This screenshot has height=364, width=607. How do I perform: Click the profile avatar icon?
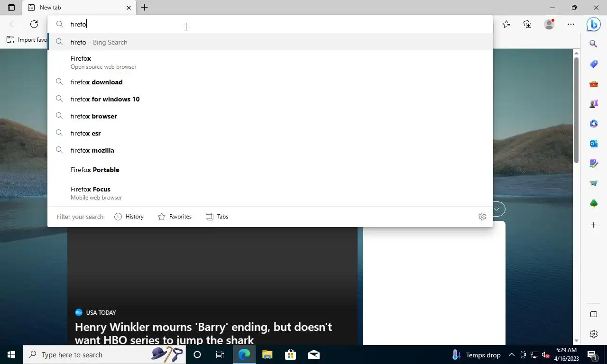[x=549, y=24]
